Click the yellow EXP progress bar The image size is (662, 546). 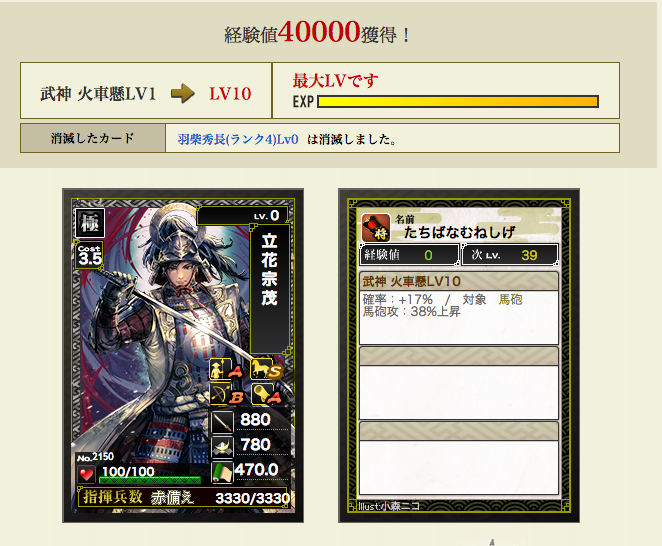point(458,101)
